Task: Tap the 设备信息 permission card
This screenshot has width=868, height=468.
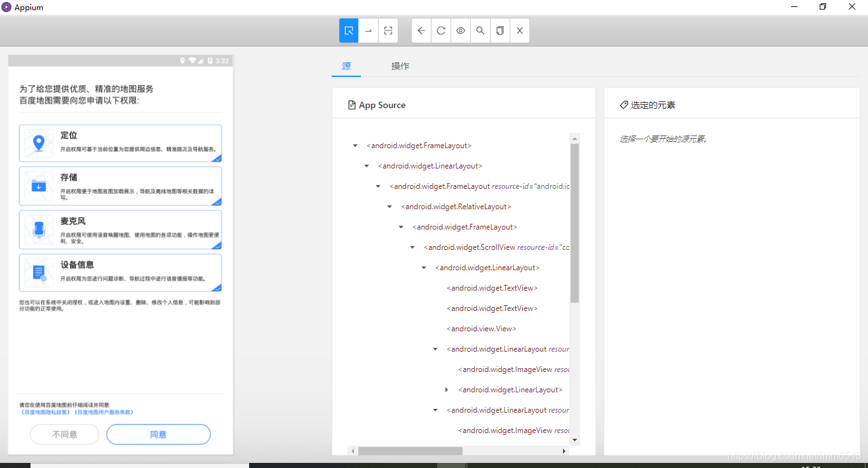Action: (120, 273)
